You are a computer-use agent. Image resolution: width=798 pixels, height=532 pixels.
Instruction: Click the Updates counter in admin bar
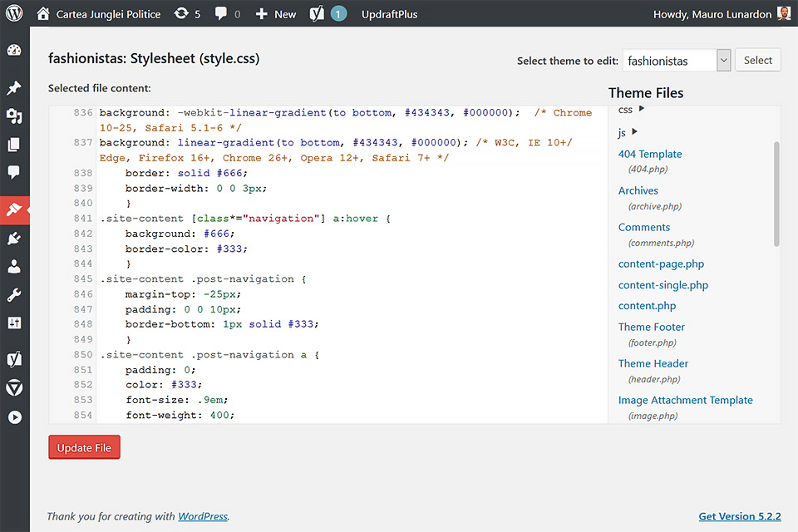[x=187, y=14]
